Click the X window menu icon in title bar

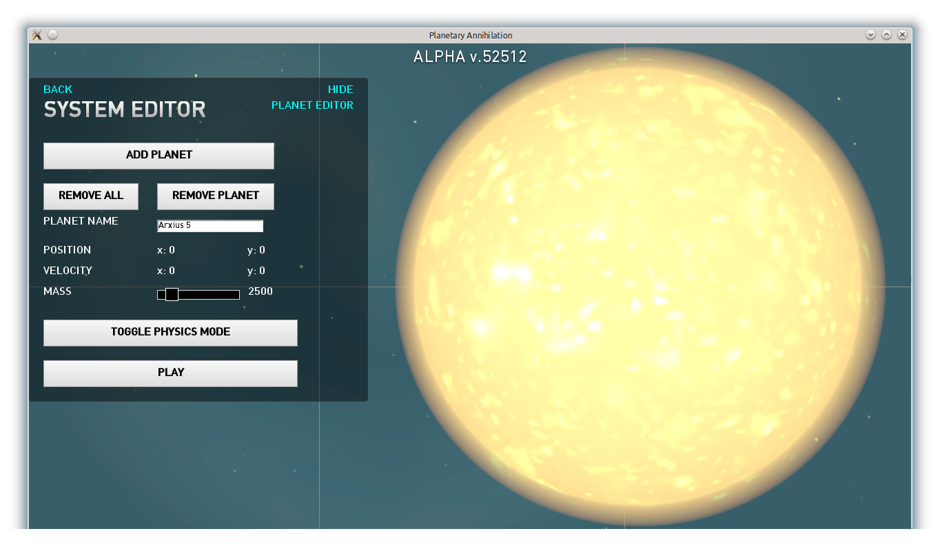pyautogui.click(x=37, y=35)
